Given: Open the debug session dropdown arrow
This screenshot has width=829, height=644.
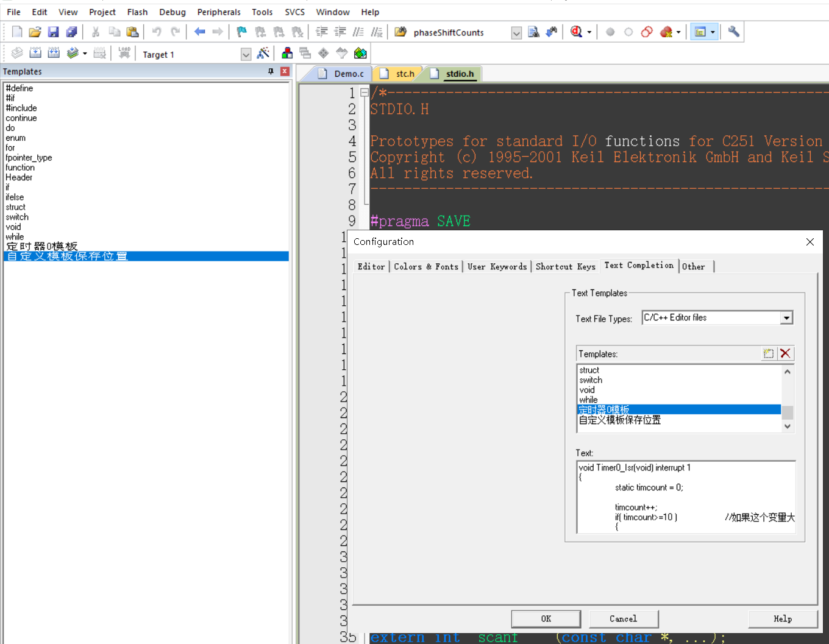Looking at the screenshot, I should pyautogui.click(x=589, y=32).
